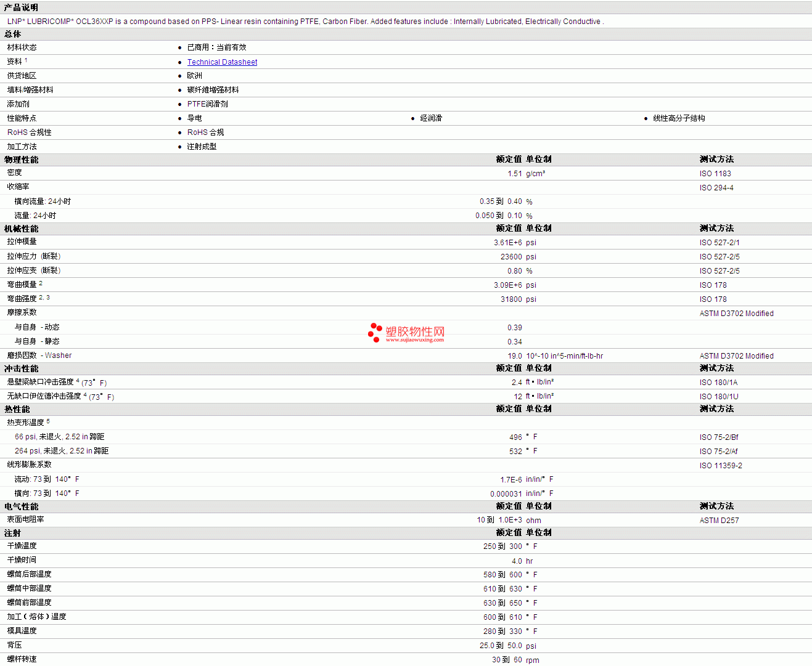Click the 碳纤维增强材料 filler value
812x666 pixels.
(x=213, y=90)
